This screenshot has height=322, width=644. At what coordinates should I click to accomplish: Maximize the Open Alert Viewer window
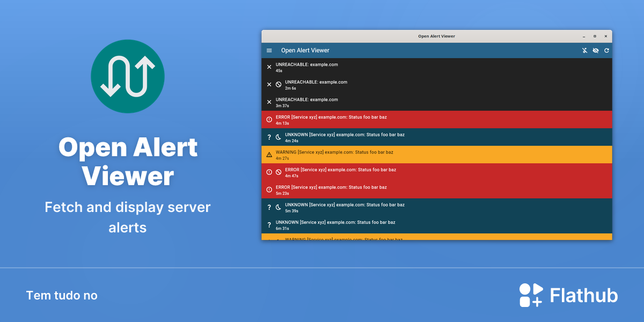click(595, 36)
